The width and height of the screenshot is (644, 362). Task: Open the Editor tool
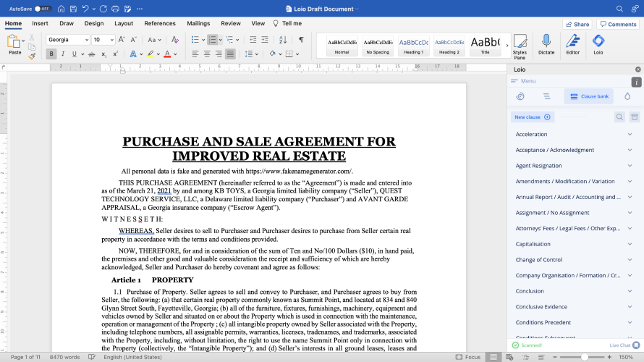(x=572, y=44)
